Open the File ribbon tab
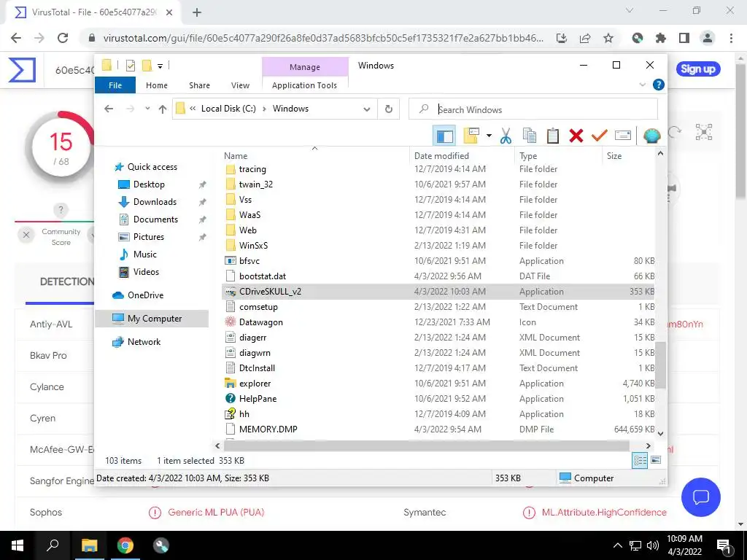The height and width of the screenshot is (560, 747). click(x=115, y=85)
